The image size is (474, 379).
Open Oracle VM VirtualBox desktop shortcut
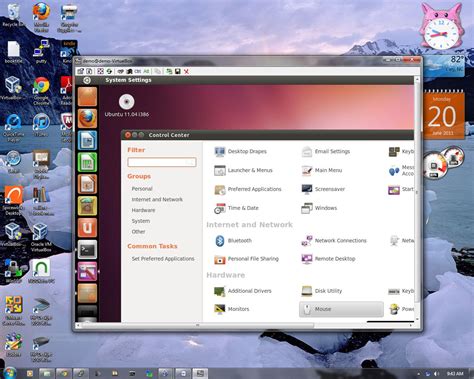[x=41, y=237]
